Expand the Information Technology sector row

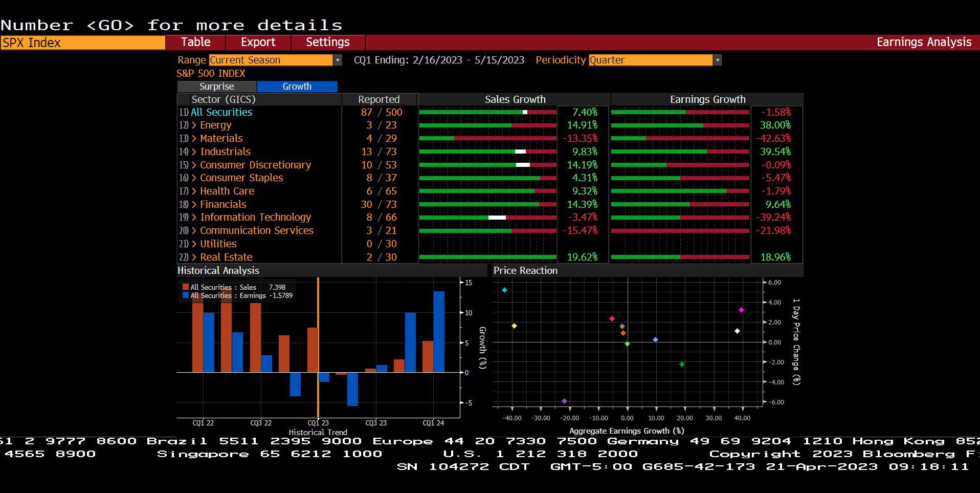click(194, 218)
